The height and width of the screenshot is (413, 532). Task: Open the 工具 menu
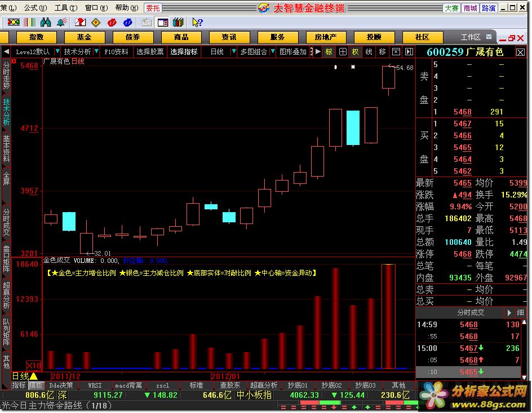[66, 8]
